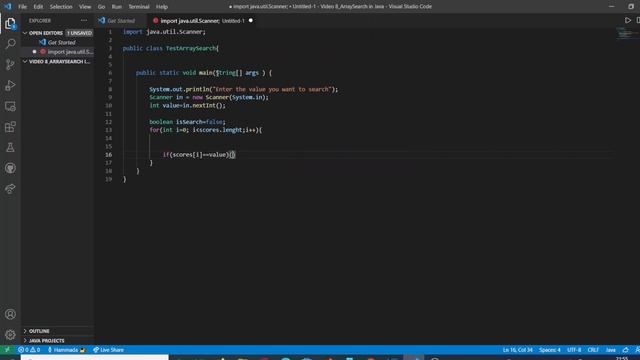Click the VS Code logo icon in title bar

tap(8, 7)
